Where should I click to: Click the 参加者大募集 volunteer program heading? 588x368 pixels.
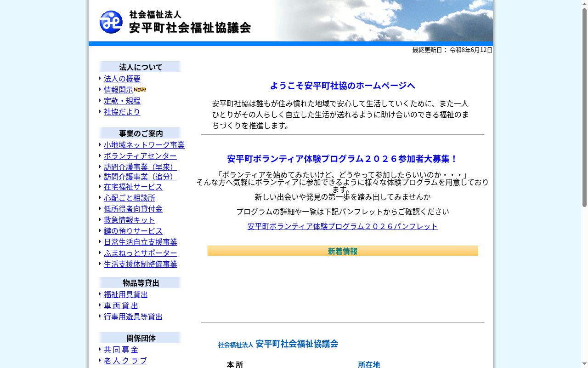(343, 159)
